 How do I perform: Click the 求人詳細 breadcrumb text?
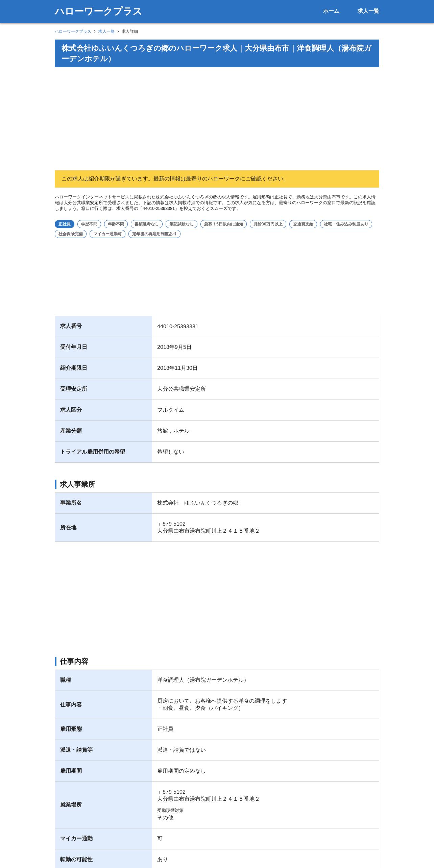pyautogui.click(x=130, y=31)
